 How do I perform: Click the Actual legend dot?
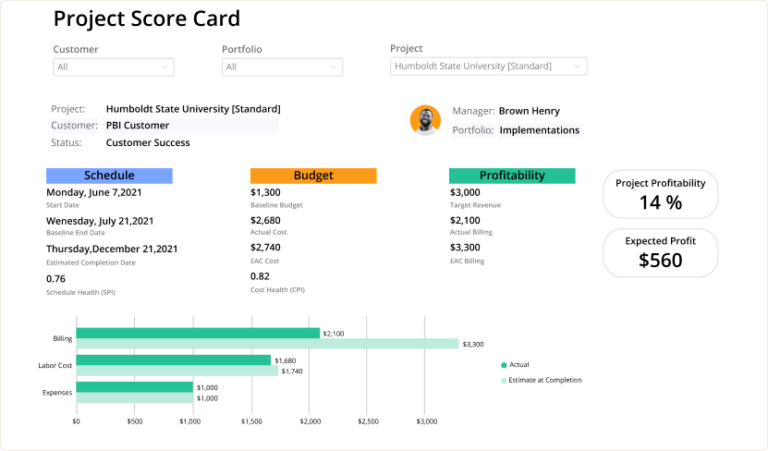tap(503, 365)
